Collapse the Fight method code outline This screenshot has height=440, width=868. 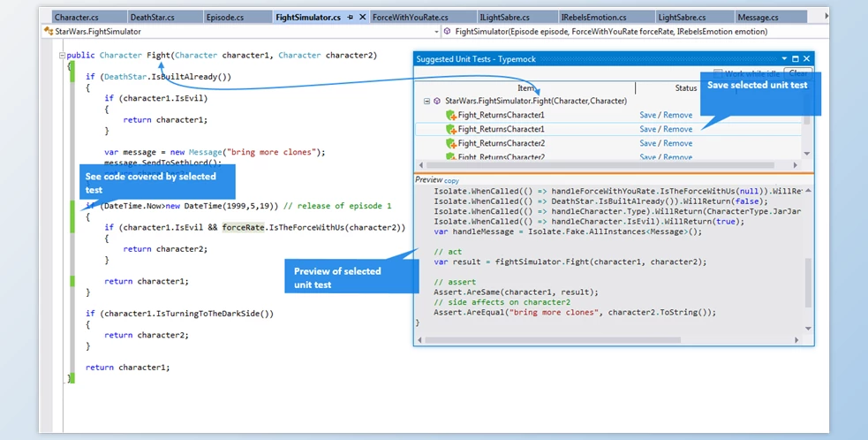(62, 55)
